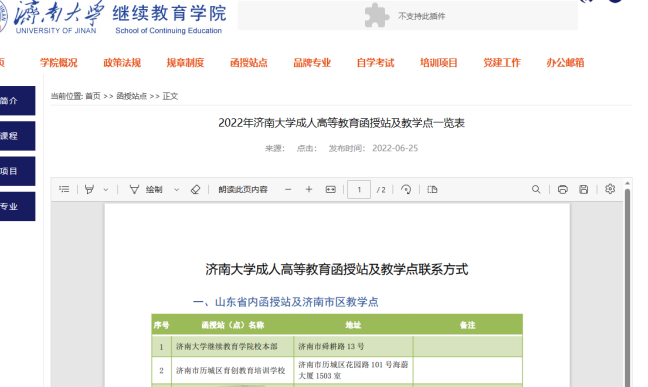Click the PDF page number field
Viewport: 648px width, 387px height.
pos(359,189)
